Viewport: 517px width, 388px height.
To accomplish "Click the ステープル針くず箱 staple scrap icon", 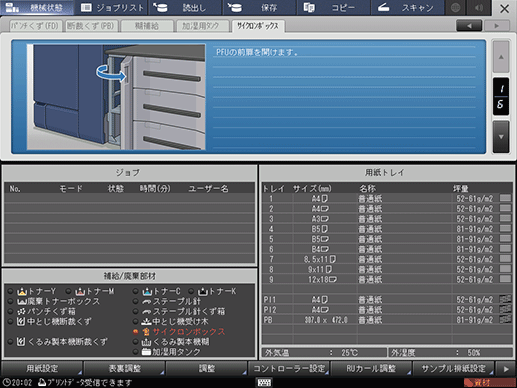I will coord(147,312).
